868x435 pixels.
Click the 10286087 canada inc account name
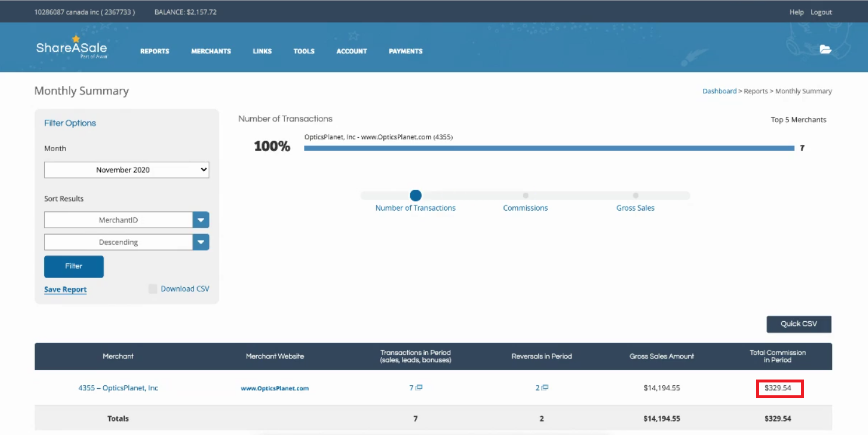pyautogui.click(x=85, y=12)
